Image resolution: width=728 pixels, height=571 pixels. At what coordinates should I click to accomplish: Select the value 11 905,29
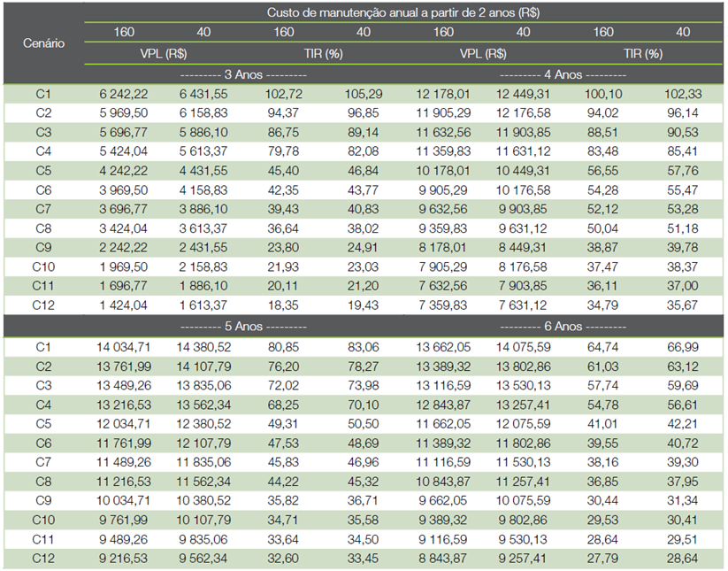(x=443, y=113)
